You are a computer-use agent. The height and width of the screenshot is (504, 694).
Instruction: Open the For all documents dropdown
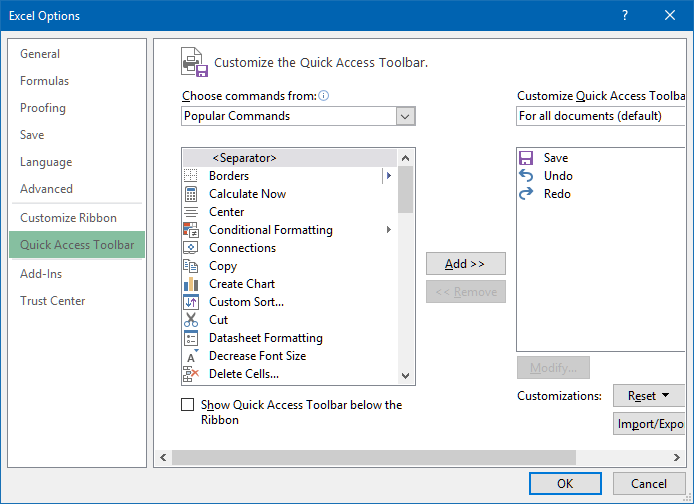coord(601,116)
